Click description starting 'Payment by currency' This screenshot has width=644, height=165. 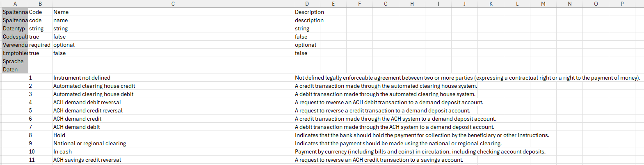coord(420,151)
